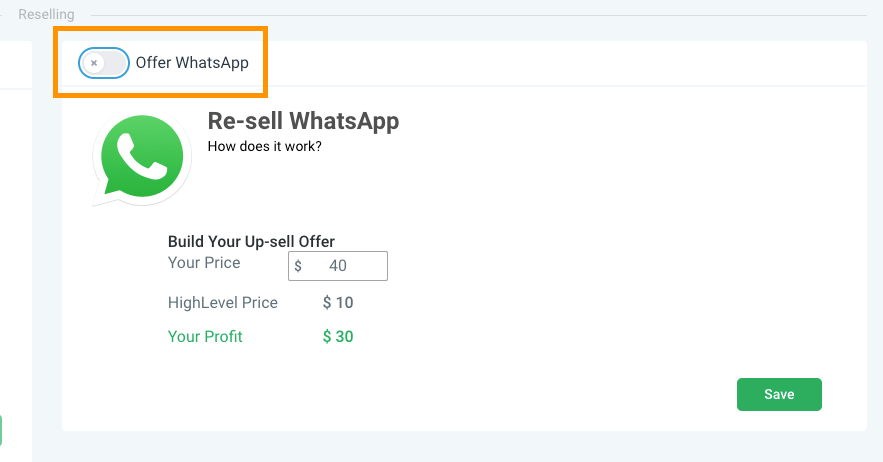Viewport: 883px width, 462px height.
Task: Open the "How does it work?" link
Action: (x=264, y=146)
